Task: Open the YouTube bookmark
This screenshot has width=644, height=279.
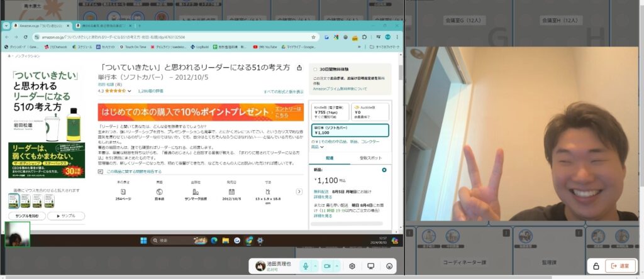Action: pyautogui.click(x=265, y=47)
